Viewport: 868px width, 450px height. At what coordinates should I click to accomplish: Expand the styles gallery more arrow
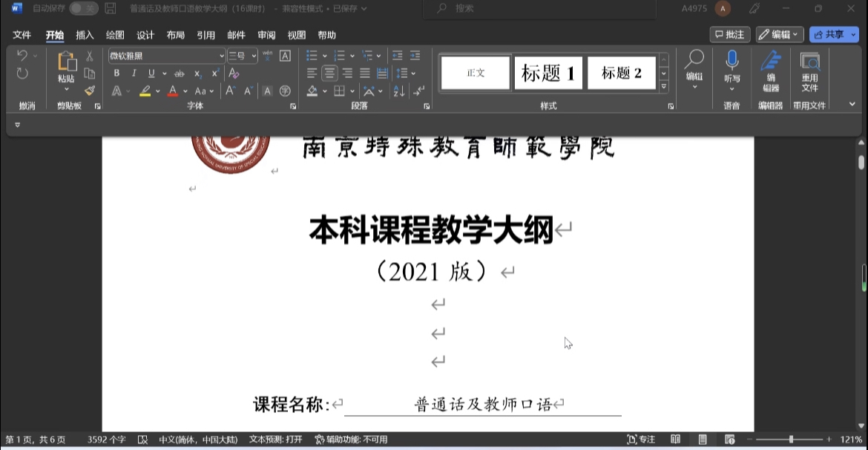[x=664, y=87]
